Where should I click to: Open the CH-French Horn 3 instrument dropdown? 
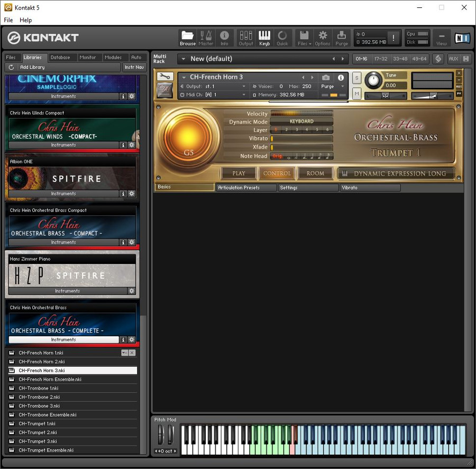pos(184,77)
